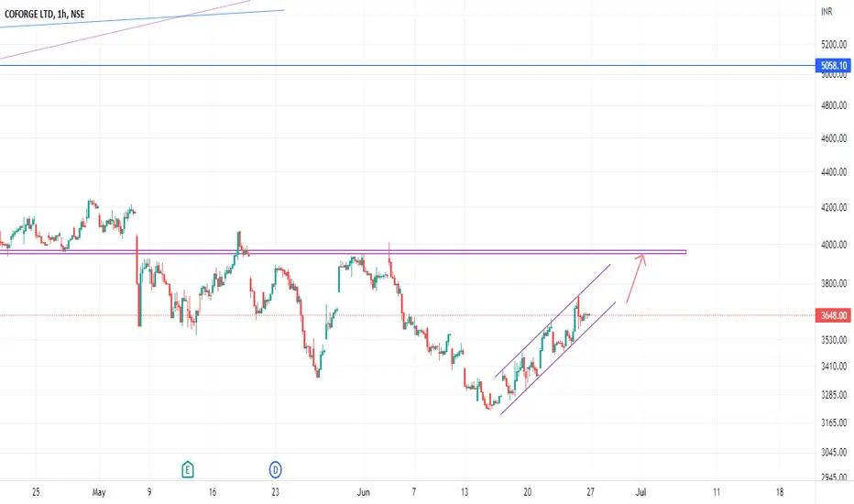
Task: Click the '11' date axis label
Action: (717, 492)
